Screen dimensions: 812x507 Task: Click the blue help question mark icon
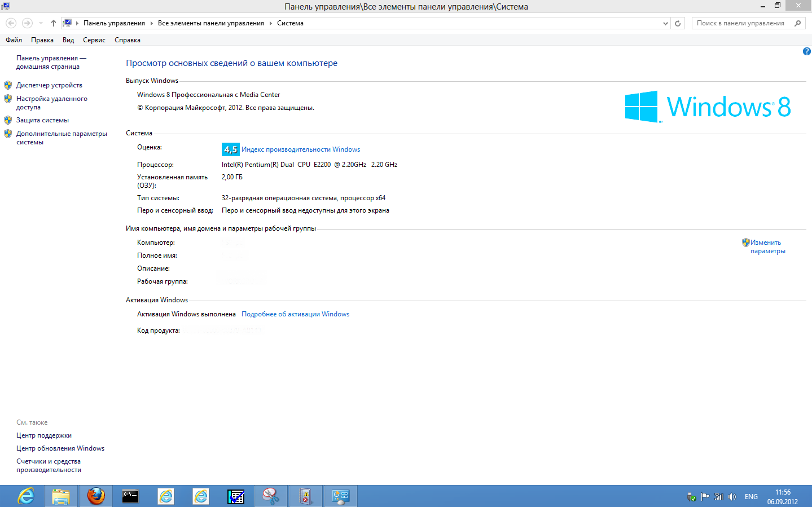pyautogui.click(x=806, y=51)
